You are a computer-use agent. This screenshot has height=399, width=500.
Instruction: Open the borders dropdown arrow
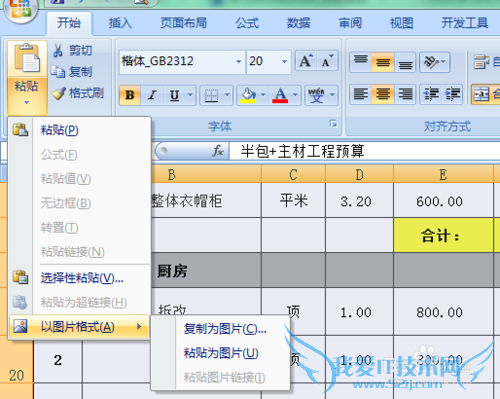coord(227,95)
